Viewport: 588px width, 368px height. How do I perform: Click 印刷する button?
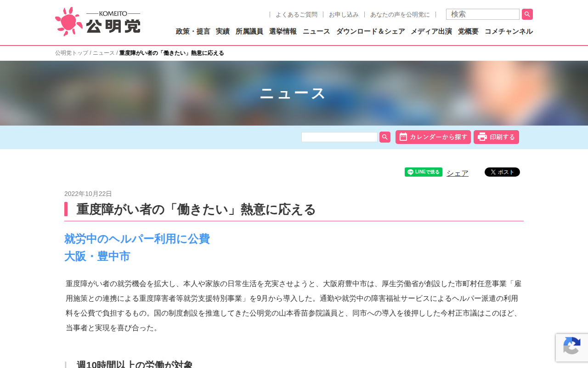coord(496,137)
